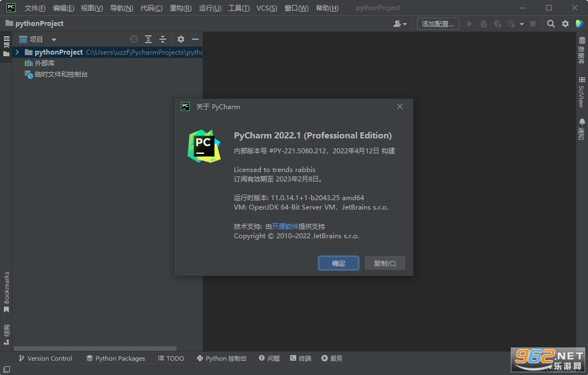Hide the project panel with minus icon
The height and width of the screenshot is (375, 588).
pos(195,39)
